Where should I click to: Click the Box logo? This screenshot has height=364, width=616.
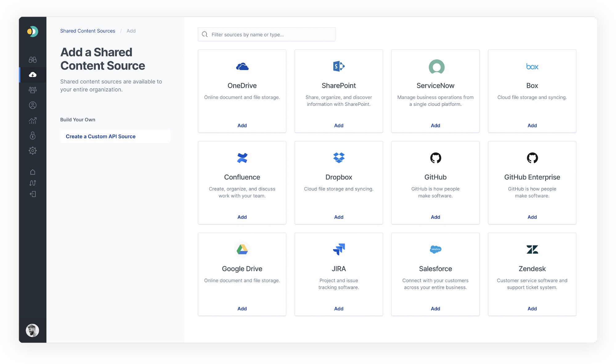(532, 66)
